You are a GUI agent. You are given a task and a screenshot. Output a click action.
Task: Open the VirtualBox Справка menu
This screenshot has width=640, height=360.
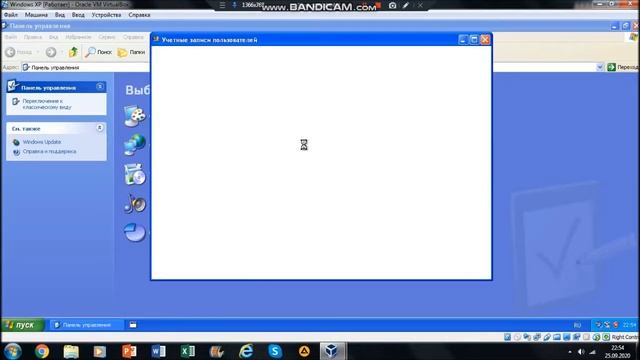[x=139, y=15]
